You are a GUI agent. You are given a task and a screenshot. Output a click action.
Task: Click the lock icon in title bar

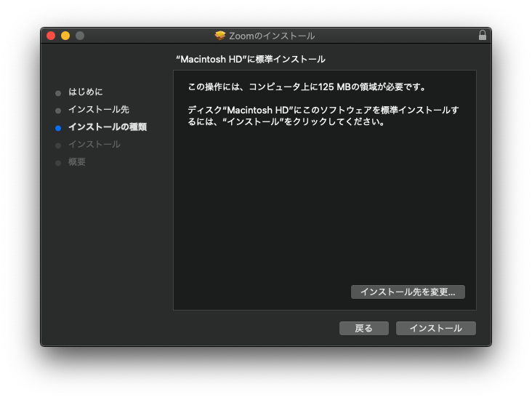click(482, 36)
